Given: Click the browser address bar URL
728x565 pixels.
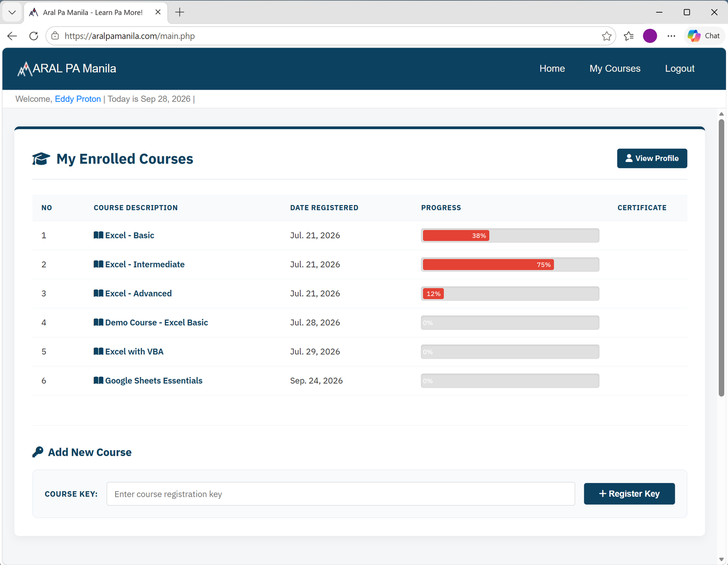Looking at the screenshot, I should coord(130,36).
